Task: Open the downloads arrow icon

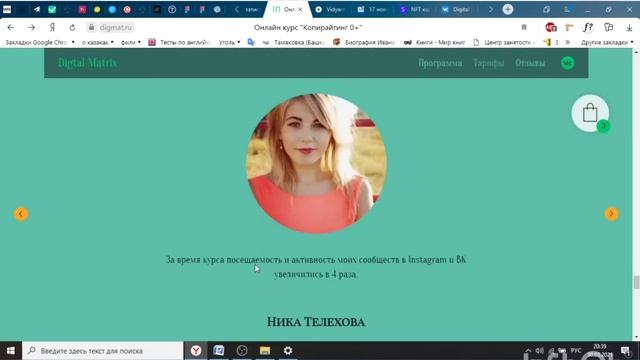Action: (629, 27)
